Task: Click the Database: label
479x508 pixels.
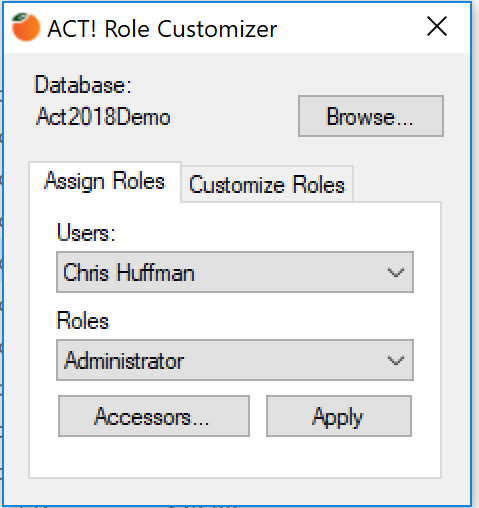Action: tap(83, 85)
